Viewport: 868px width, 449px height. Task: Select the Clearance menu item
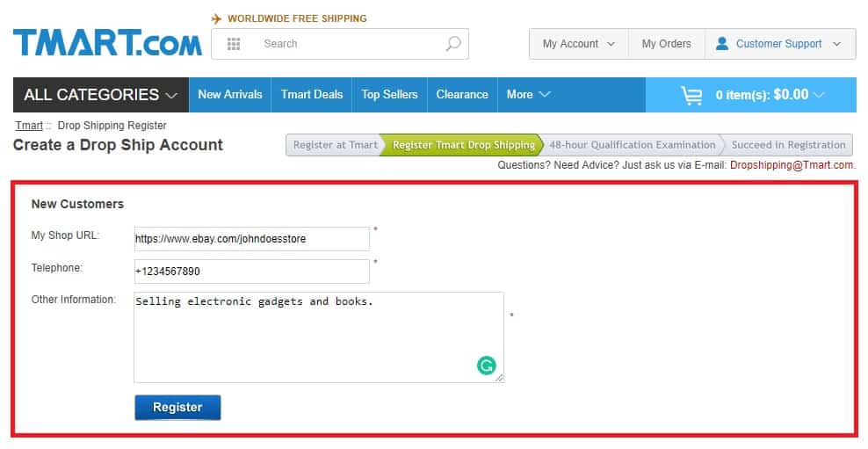pyautogui.click(x=462, y=95)
